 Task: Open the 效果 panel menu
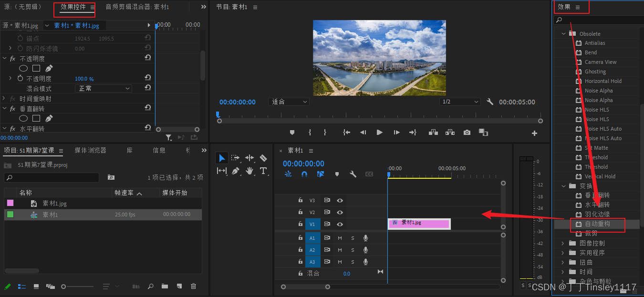tap(578, 7)
